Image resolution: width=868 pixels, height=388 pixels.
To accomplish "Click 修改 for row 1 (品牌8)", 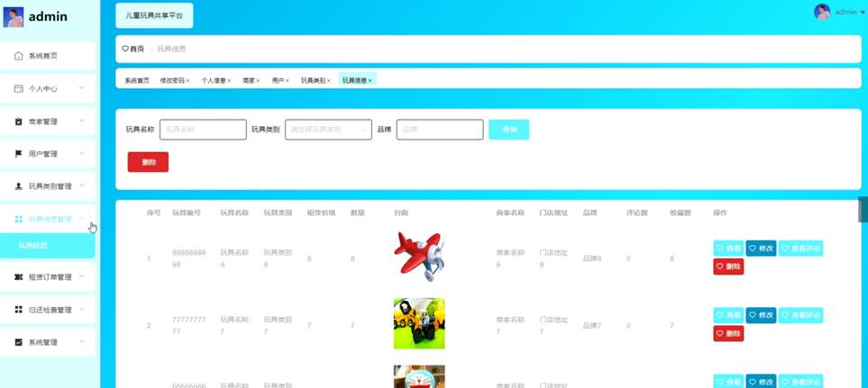I will [x=761, y=248].
